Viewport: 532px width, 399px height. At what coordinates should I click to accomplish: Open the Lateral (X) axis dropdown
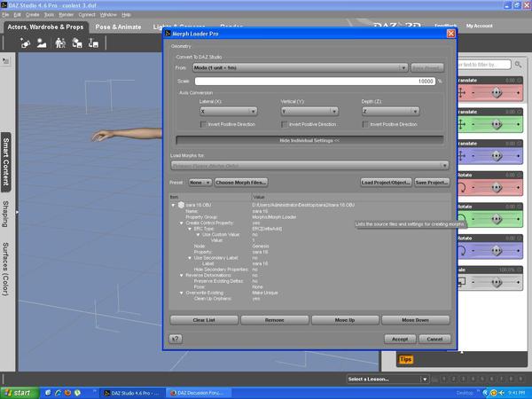tap(229, 112)
